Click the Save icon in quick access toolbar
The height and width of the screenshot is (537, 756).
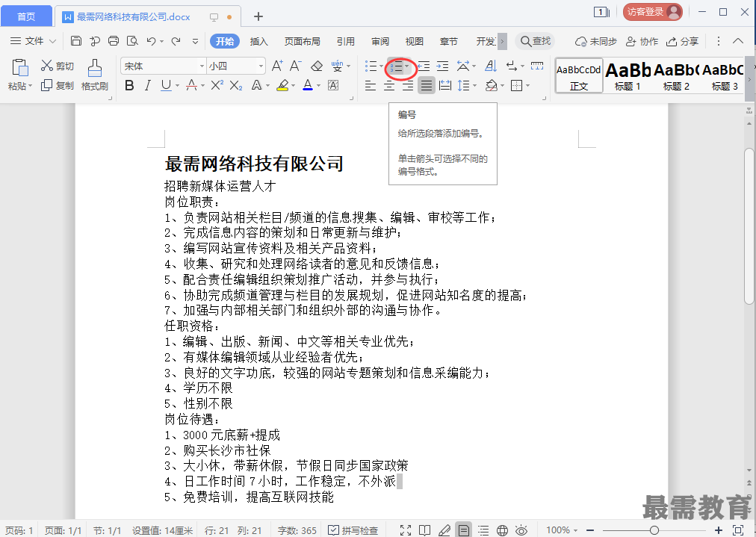coord(75,41)
